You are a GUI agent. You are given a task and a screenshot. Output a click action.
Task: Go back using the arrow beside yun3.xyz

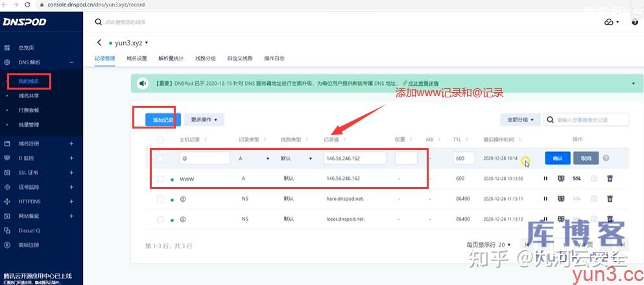[99, 43]
